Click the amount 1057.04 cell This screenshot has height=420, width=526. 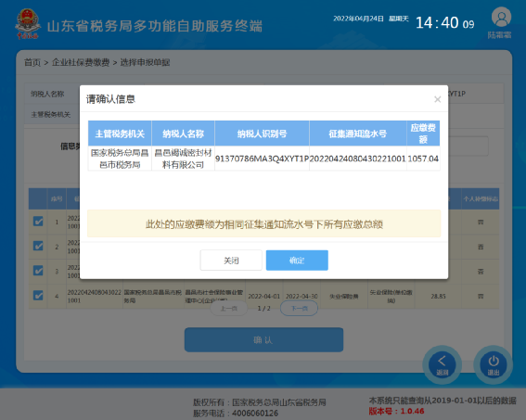point(423,159)
